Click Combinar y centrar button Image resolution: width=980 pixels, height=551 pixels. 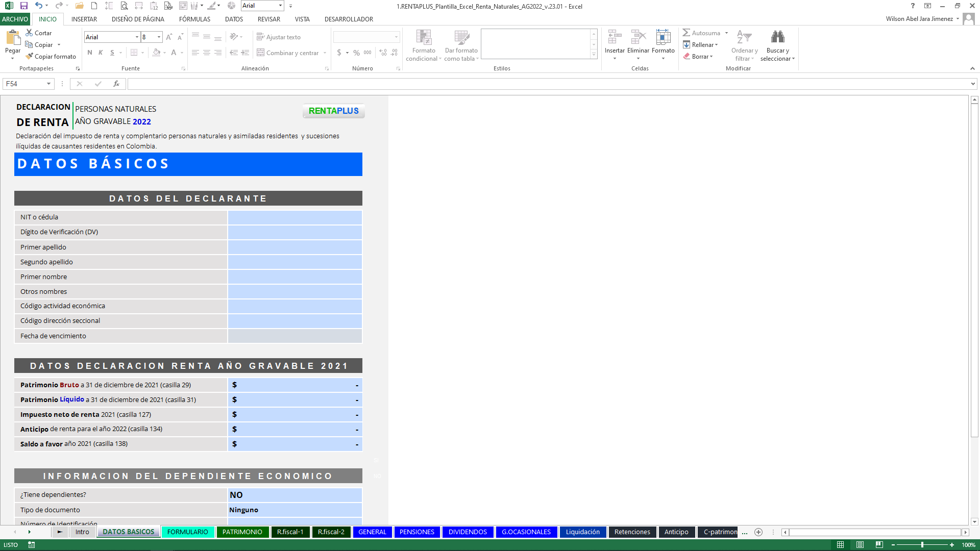[x=288, y=53]
